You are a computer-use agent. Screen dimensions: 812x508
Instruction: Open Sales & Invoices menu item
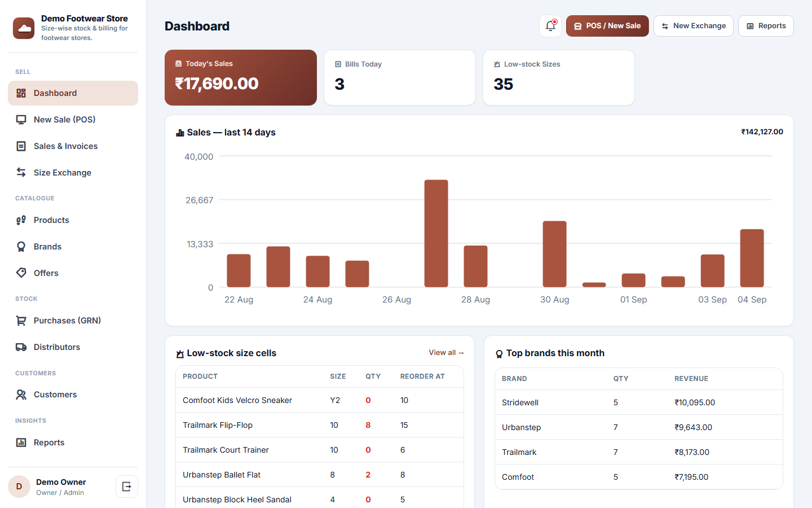pyautogui.click(x=73, y=146)
